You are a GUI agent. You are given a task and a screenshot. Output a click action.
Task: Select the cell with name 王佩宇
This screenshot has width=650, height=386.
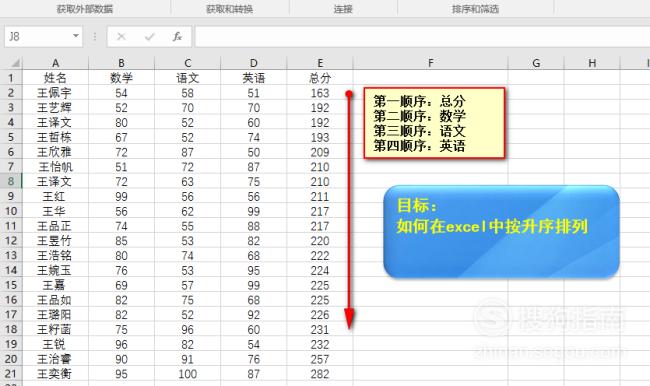(55, 93)
